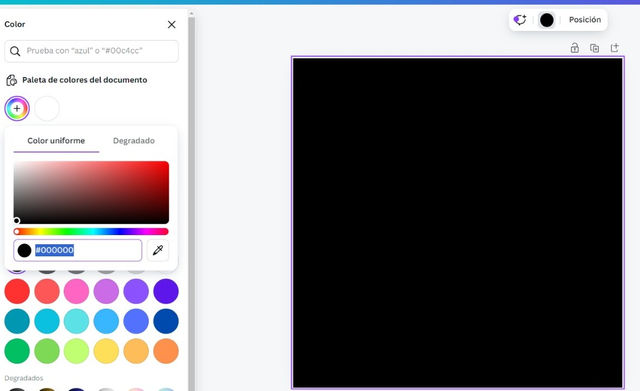Add a new color with the rainbow plus

[x=17, y=109]
